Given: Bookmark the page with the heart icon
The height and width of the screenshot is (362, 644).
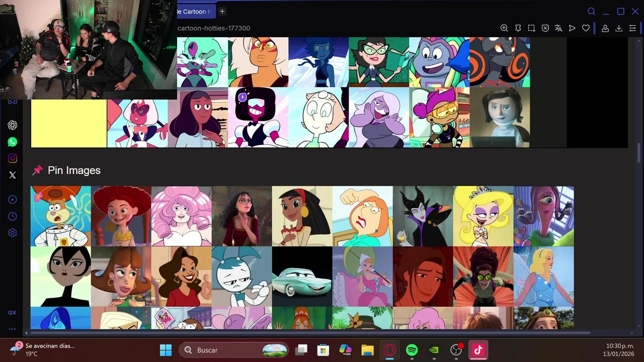Looking at the screenshot, I should point(586,28).
